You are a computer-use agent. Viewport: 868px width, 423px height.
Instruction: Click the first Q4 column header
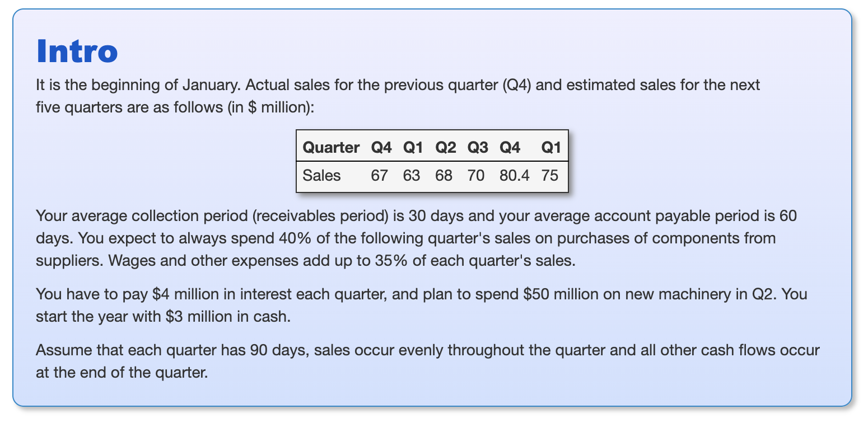(x=381, y=147)
